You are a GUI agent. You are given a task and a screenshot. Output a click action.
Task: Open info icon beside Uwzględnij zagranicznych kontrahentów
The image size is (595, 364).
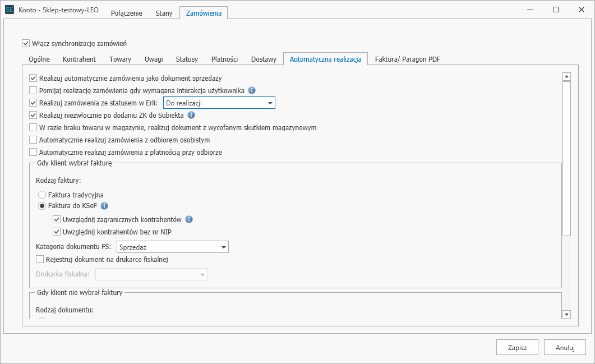(x=189, y=219)
